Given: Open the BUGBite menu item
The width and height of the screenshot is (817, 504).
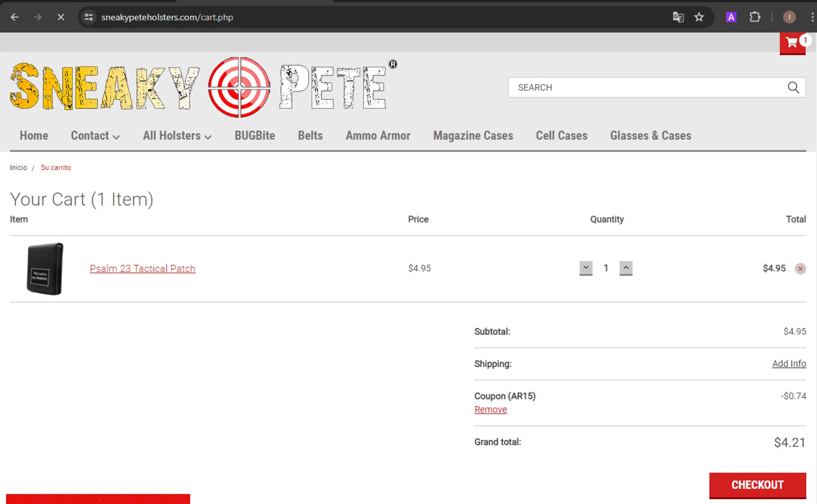Looking at the screenshot, I should (255, 136).
